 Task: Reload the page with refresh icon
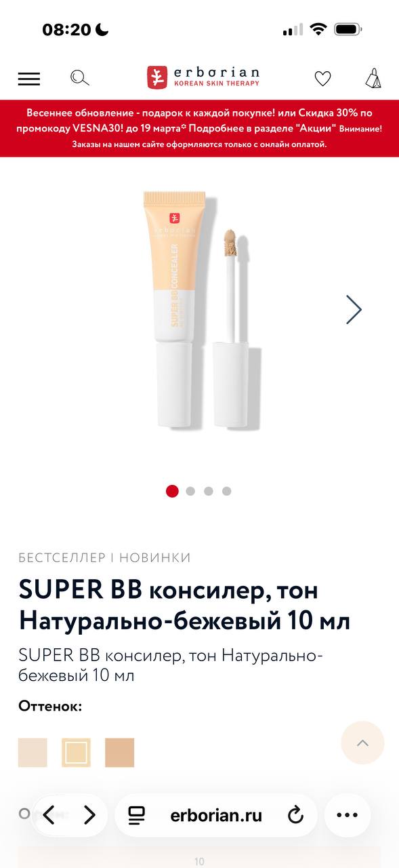click(x=295, y=815)
